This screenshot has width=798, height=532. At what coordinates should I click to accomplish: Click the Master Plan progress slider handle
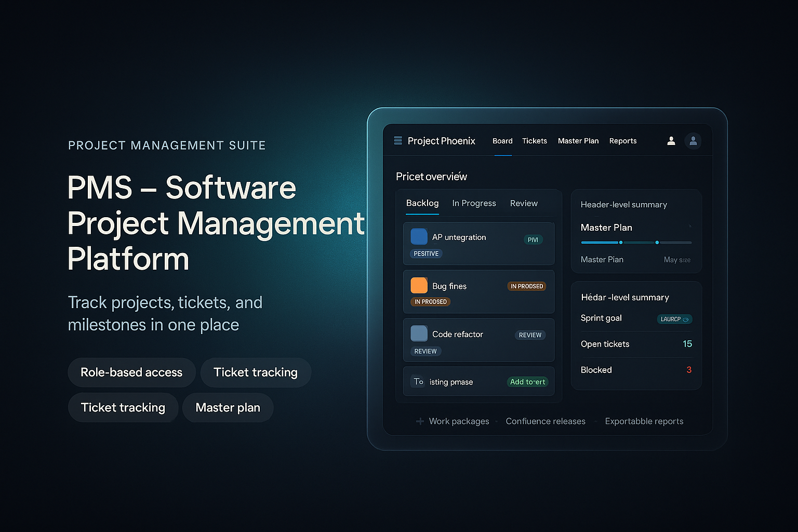click(x=620, y=242)
